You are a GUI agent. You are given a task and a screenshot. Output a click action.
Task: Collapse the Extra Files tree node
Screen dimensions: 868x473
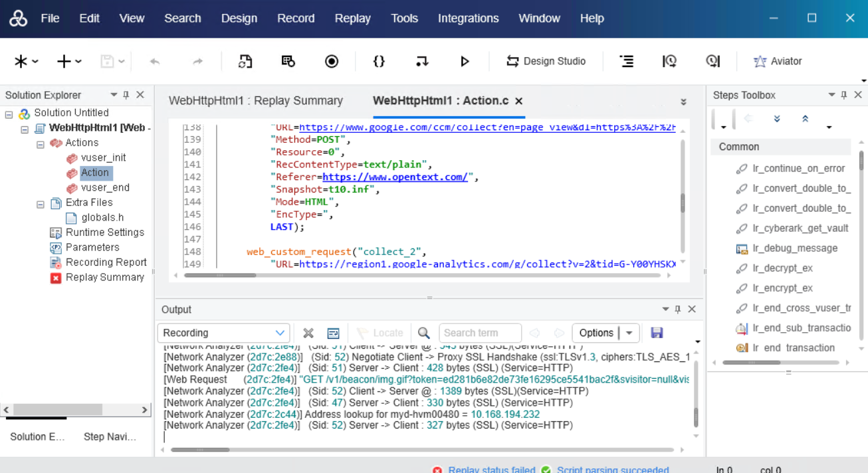pos(40,203)
